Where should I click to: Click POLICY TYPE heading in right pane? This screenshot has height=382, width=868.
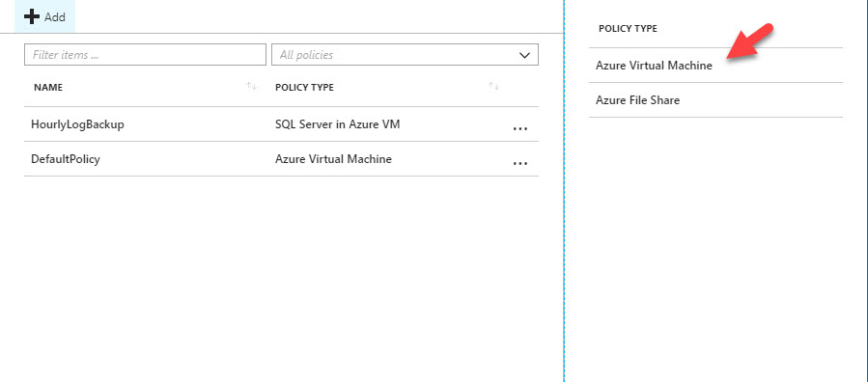point(628,28)
